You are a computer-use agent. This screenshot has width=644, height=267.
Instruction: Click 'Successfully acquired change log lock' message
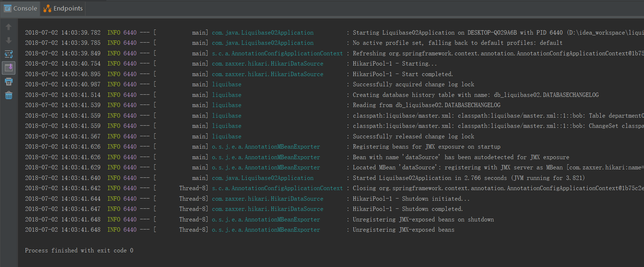413,85
